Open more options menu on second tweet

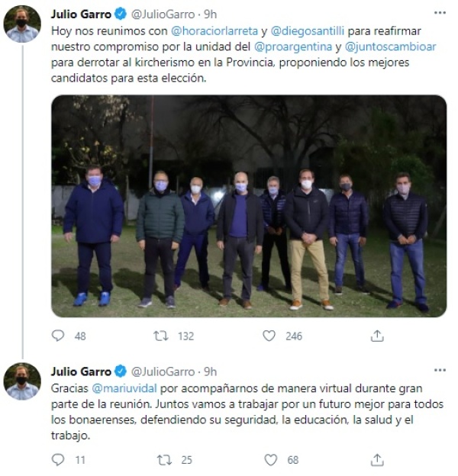point(440,371)
